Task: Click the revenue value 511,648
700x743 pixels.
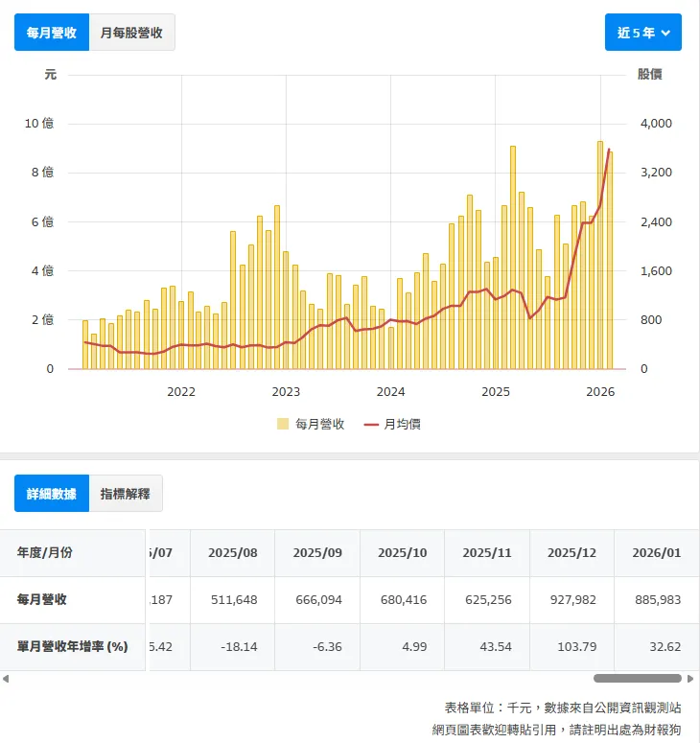Action: pos(234,599)
